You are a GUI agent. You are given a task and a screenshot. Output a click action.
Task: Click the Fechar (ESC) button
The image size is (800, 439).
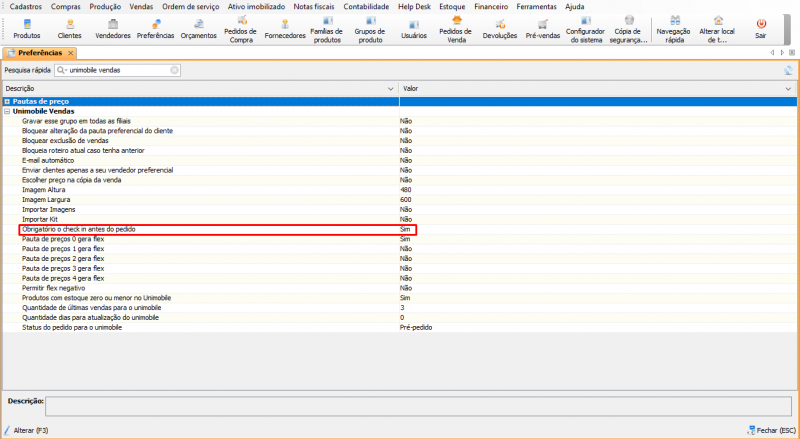771,430
